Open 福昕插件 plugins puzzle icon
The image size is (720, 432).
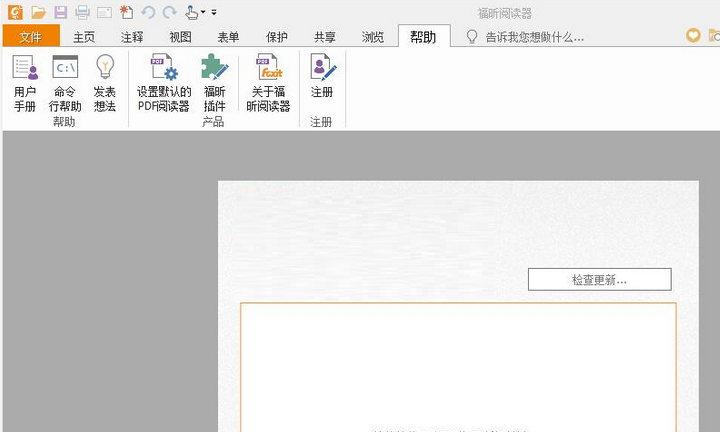point(214,84)
